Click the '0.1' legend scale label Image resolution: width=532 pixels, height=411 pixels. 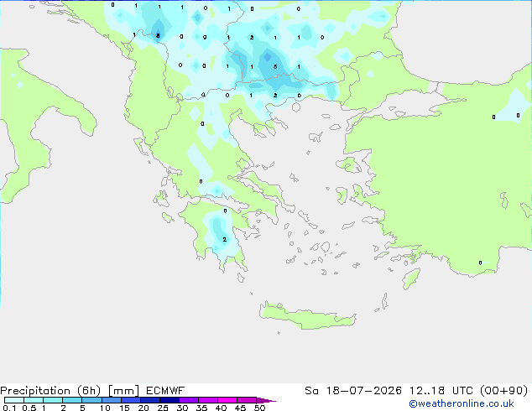(9, 408)
